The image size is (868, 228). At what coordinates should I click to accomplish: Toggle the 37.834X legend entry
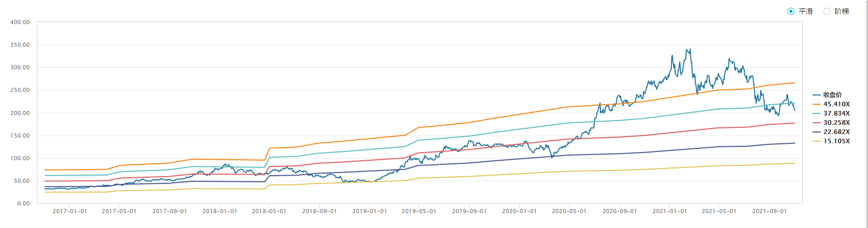click(x=837, y=113)
